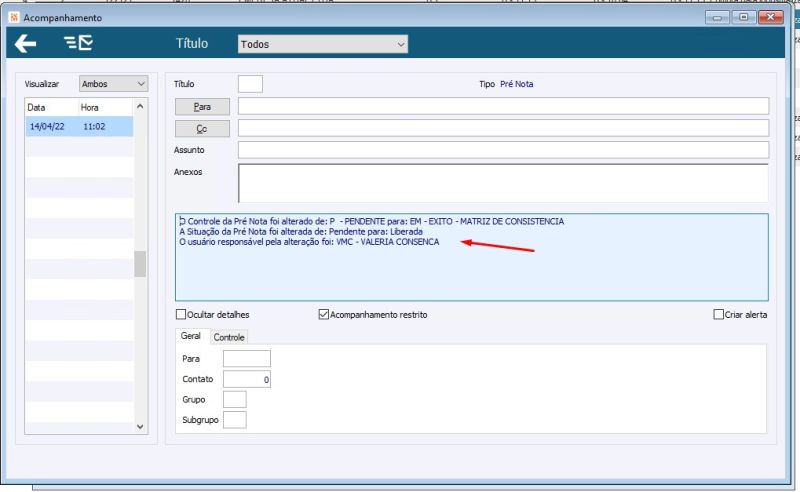Minimize the Acompanhamento window
800x492 pixels.
pos(717,17)
